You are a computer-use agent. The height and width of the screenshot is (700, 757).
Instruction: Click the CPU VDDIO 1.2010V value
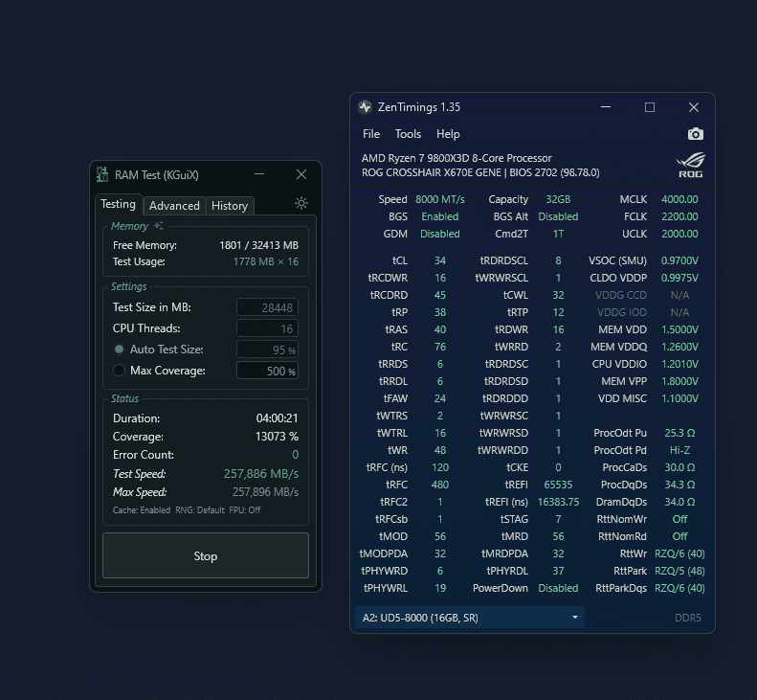pos(679,364)
